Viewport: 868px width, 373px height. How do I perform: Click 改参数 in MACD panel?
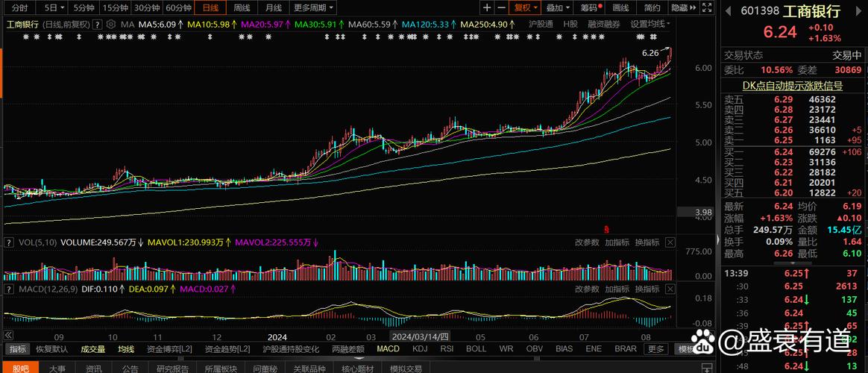(x=587, y=289)
